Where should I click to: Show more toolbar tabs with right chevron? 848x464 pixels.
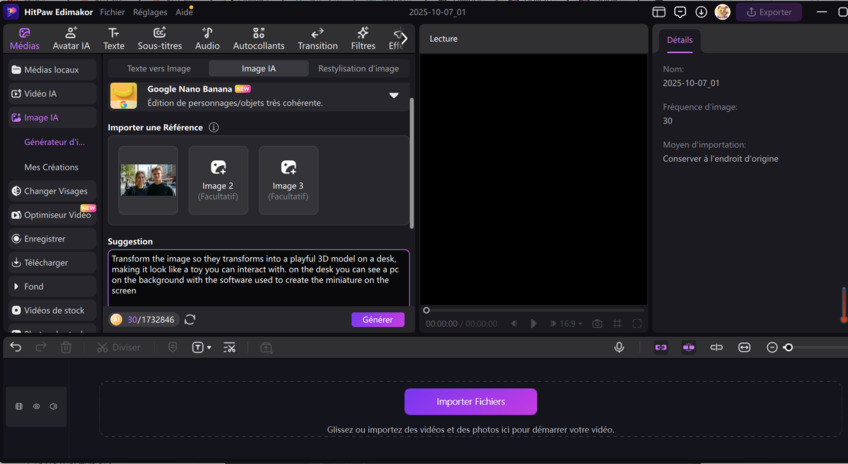pyautogui.click(x=401, y=38)
